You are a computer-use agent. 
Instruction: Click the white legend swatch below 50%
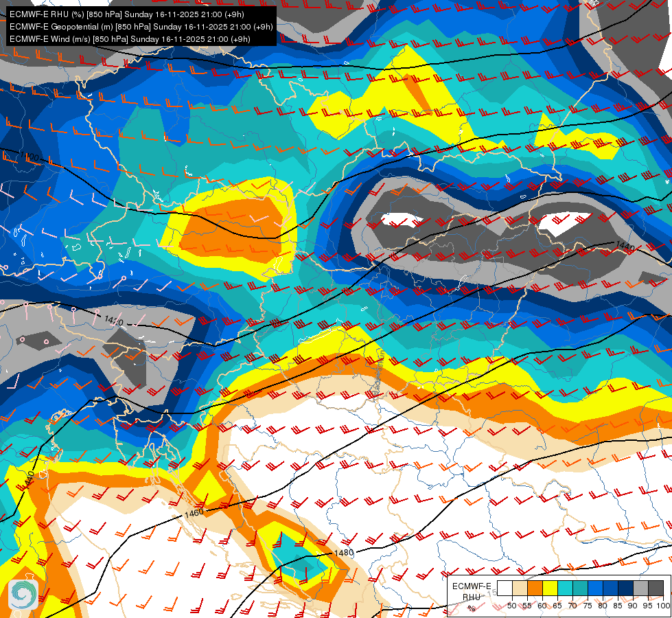[505, 588]
